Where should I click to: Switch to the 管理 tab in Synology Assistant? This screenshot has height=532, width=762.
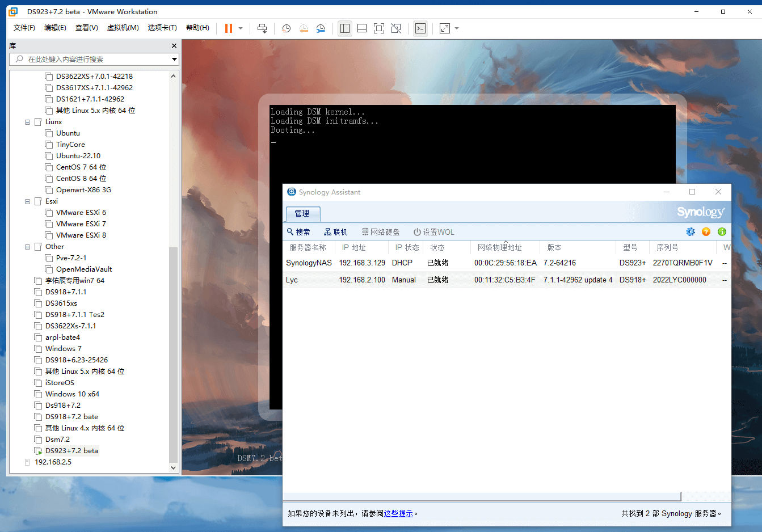tap(303, 213)
